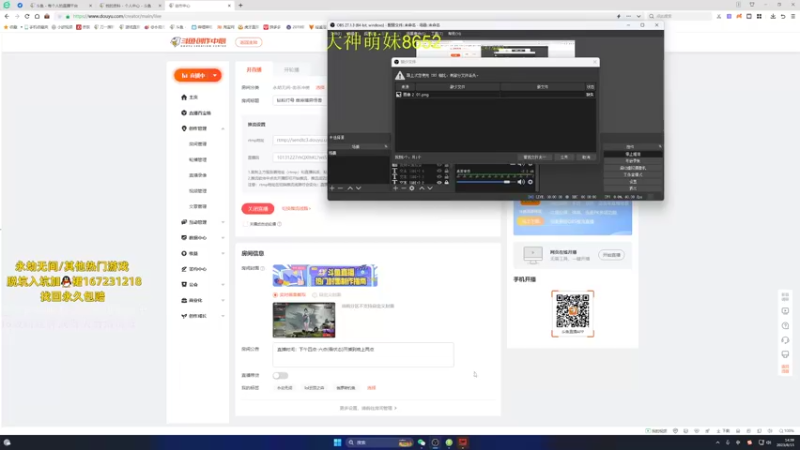The height and width of the screenshot is (450, 800).
Task: Switch to the first browser tab
Action: (60, 6)
